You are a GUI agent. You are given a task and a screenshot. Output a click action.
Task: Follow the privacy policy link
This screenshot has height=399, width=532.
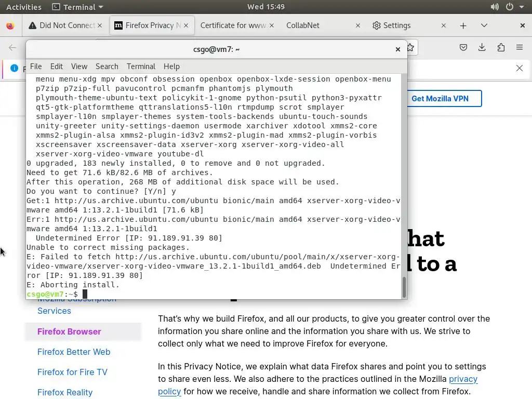[x=463, y=379]
